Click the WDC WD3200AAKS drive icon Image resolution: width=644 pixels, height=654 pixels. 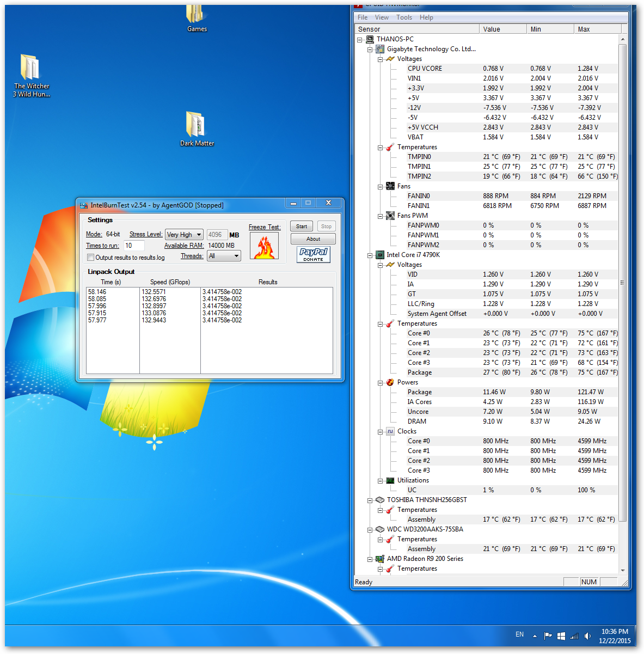coord(380,529)
